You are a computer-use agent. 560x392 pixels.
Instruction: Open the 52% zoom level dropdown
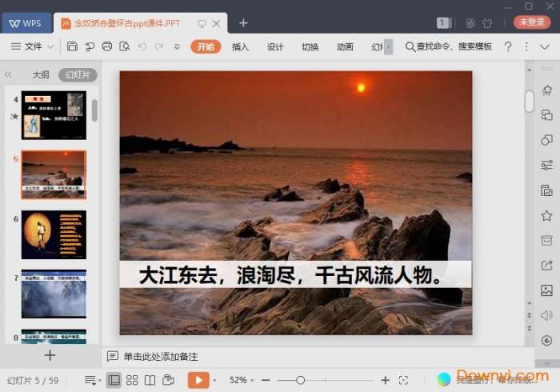[x=241, y=380]
